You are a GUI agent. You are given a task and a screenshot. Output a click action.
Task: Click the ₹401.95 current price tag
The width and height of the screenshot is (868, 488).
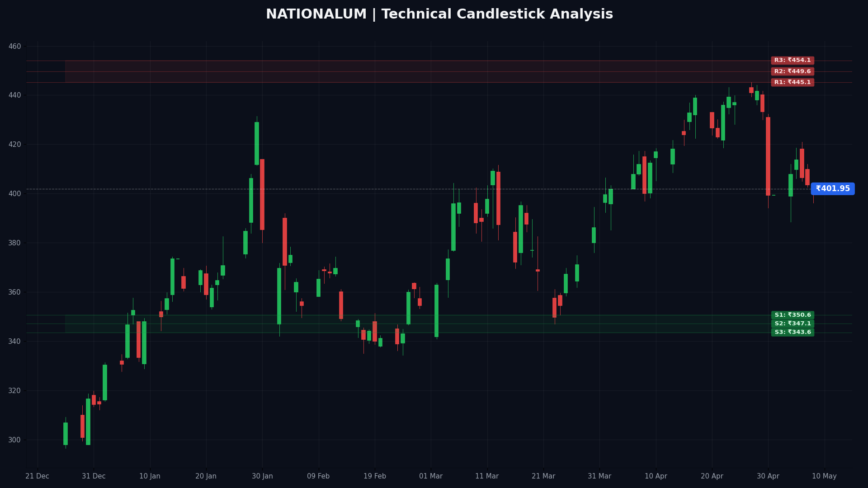[x=833, y=189]
